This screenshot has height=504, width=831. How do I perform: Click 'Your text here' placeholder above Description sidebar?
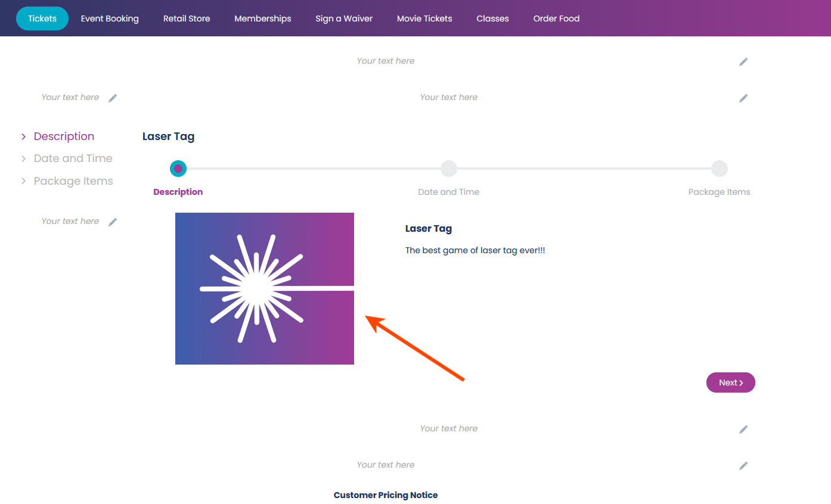tap(70, 97)
